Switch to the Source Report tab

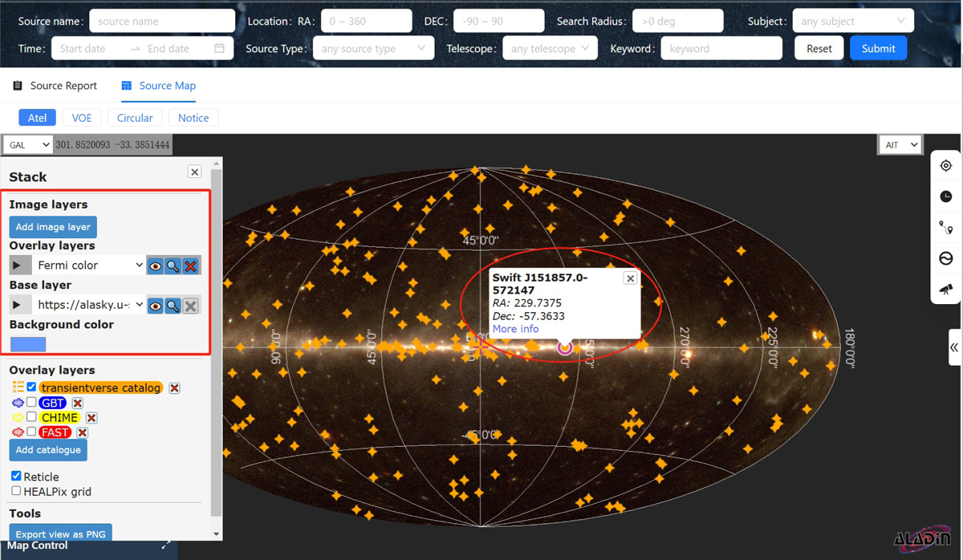[x=55, y=86]
